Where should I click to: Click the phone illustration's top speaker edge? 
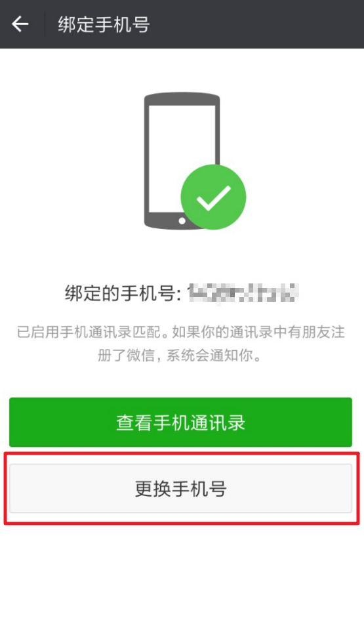point(182,98)
